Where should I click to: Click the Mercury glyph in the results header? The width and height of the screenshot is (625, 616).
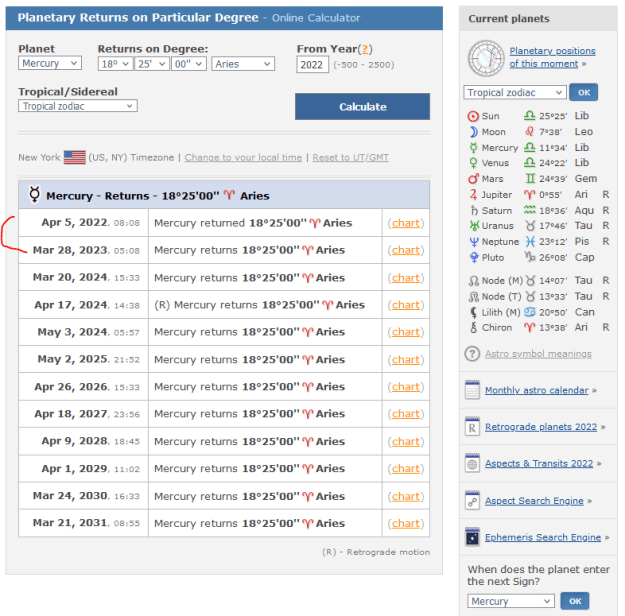pyautogui.click(x=35, y=195)
